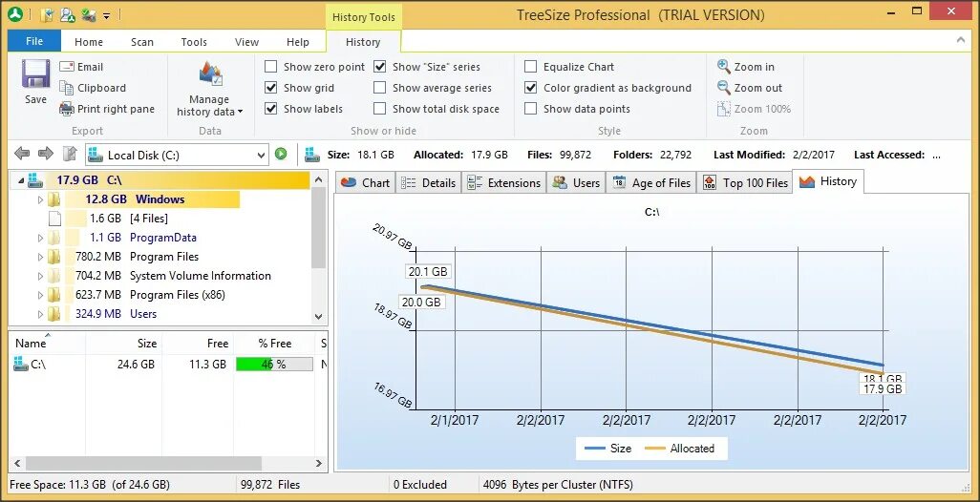The height and width of the screenshot is (502, 980).
Task: Click the Users folder icon in tree
Action: pos(54,314)
